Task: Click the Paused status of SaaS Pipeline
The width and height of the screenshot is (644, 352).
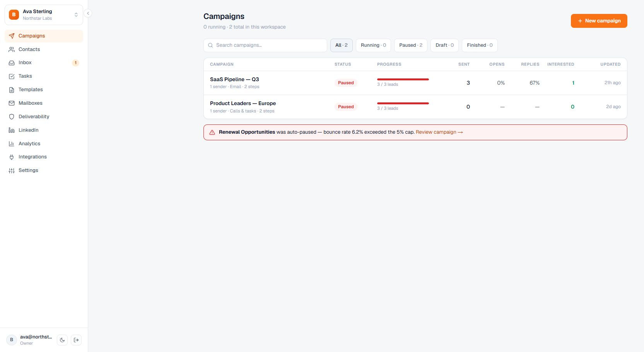Action: pos(346,83)
